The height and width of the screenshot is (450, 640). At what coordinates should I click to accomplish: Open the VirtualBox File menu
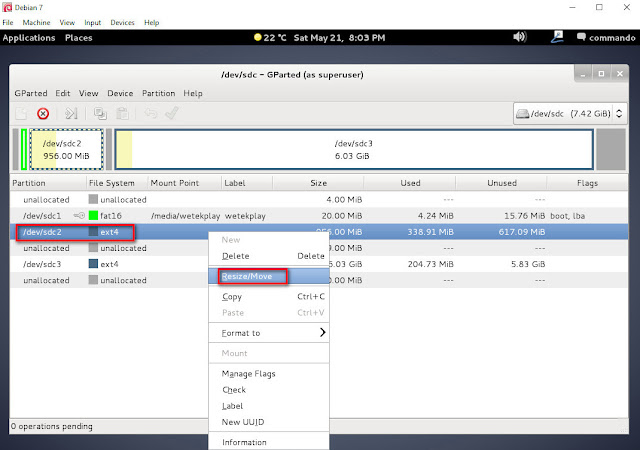pyautogui.click(x=8, y=22)
